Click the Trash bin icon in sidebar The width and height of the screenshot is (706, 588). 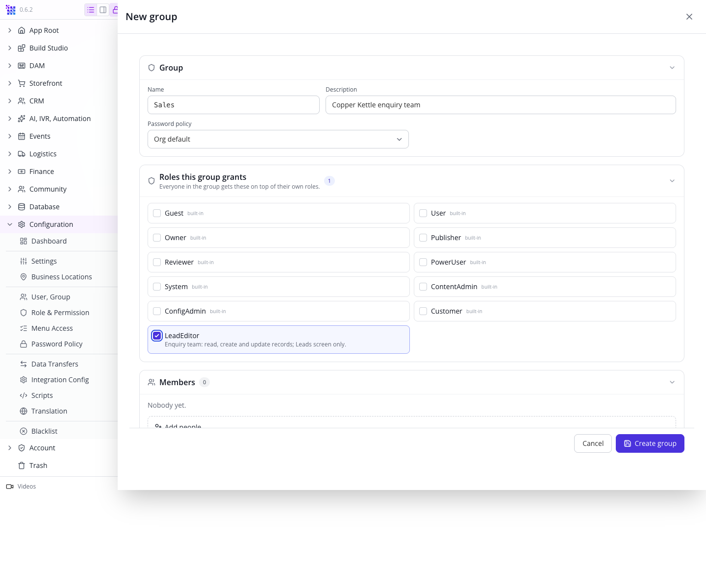click(22, 465)
